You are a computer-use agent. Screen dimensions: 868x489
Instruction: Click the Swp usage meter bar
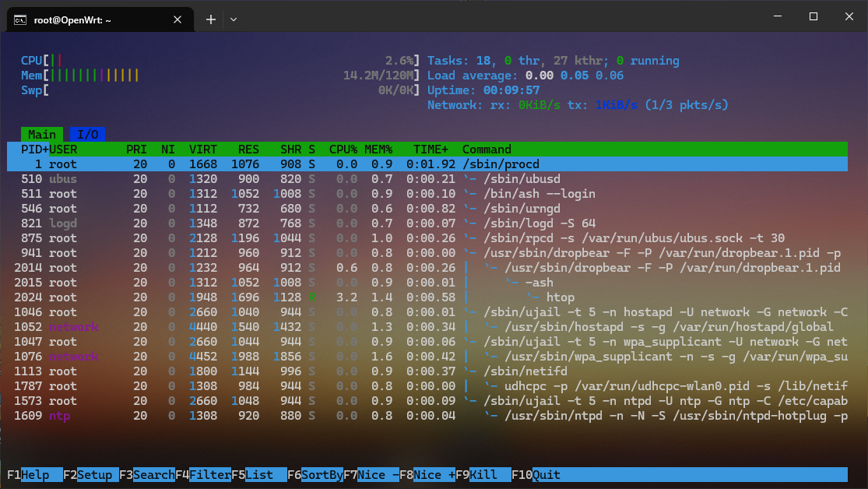click(220, 90)
